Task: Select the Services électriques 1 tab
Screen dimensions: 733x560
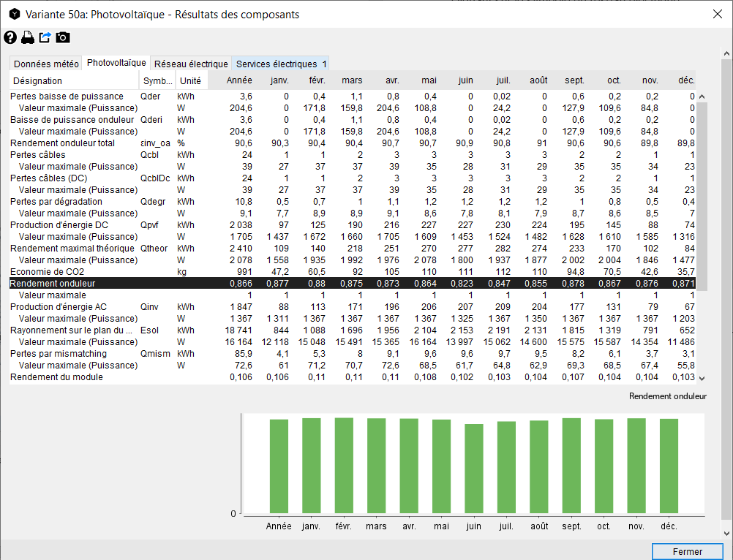Action: (x=281, y=64)
